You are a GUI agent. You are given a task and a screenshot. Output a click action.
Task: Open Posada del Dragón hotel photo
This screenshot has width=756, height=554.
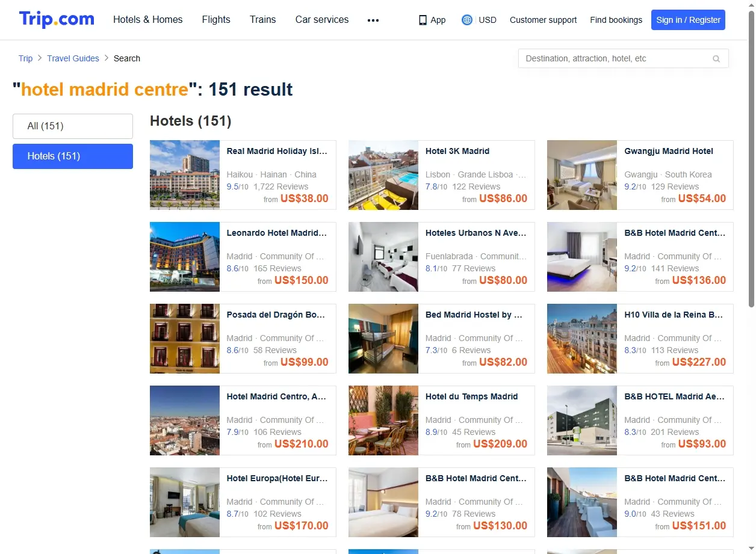click(x=185, y=339)
